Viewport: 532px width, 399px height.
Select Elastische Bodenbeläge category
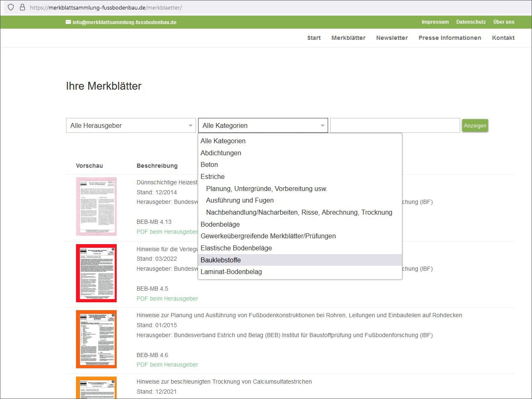tap(300, 248)
